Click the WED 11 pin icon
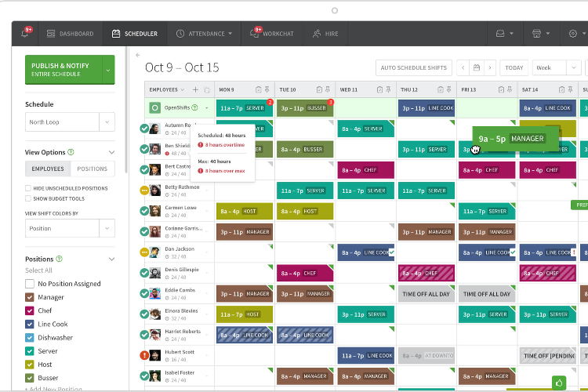Image resolution: width=588 pixels, height=392 pixels. 388,89
